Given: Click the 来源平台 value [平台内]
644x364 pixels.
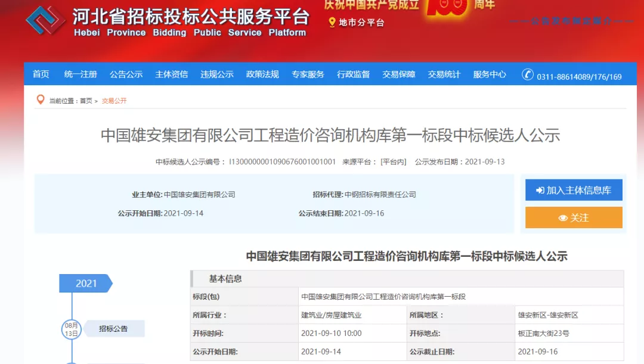Looking at the screenshot, I should tap(394, 161).
